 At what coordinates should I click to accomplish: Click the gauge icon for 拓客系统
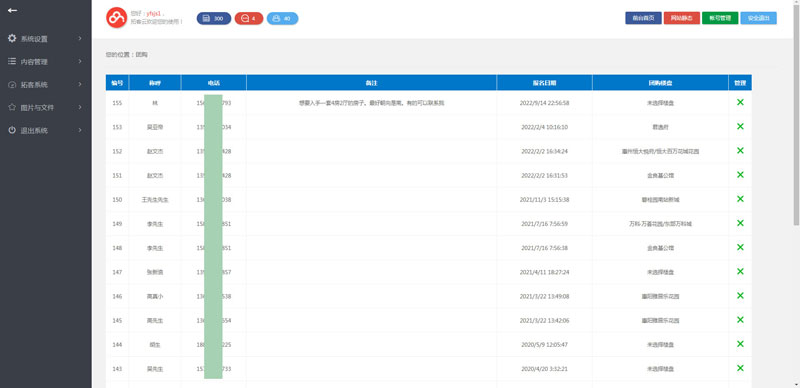pyautogui.click(x=12, y=85)
